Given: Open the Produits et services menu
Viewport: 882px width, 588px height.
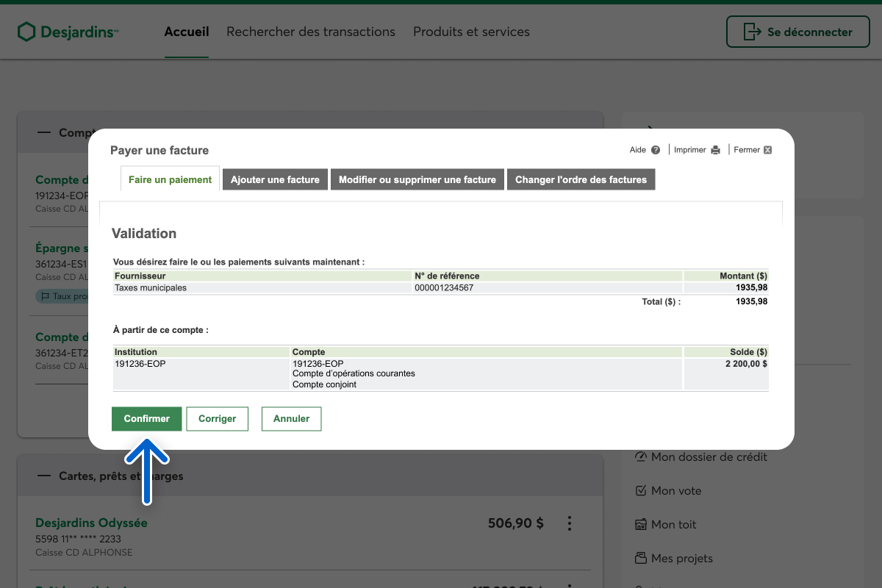Looking at the screenshot, I should click(471, 32).
